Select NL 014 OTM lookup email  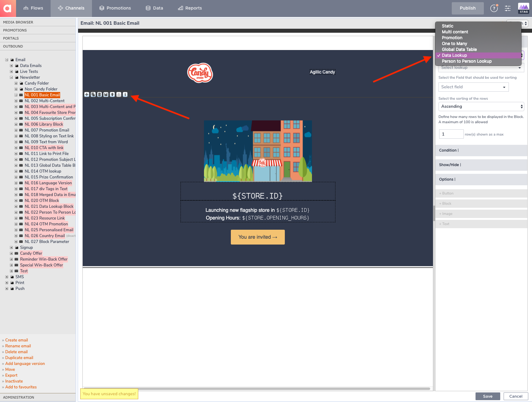(x=43, y=171)
